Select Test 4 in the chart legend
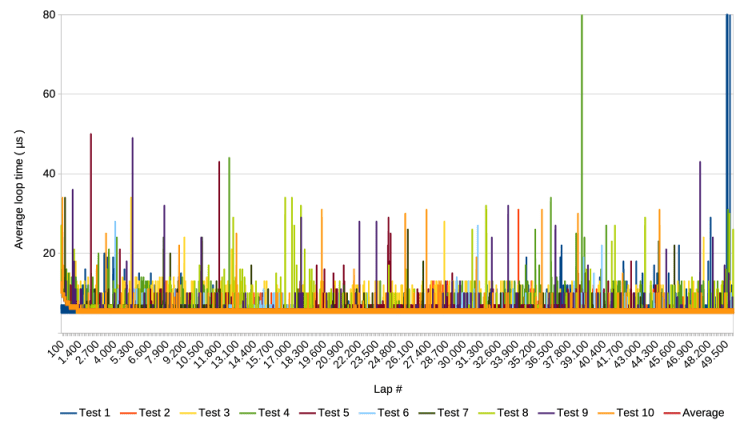This screenshot has width=748, height=428. click(274, 412)
